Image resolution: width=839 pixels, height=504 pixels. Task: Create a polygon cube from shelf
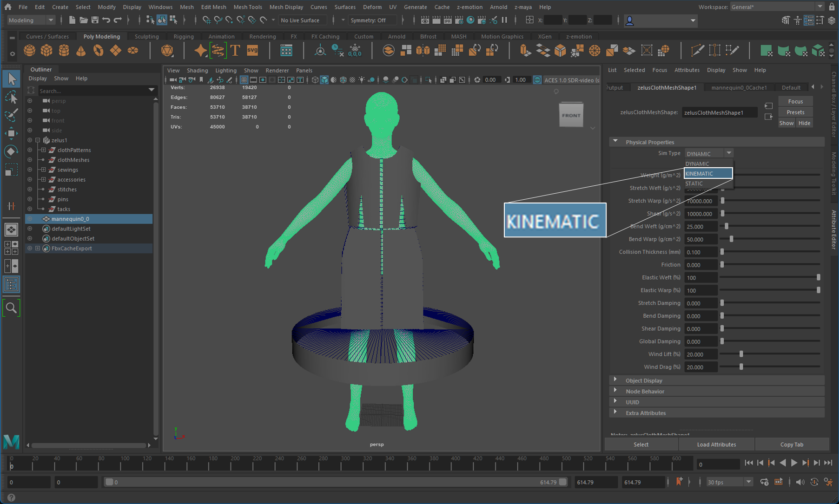[46, 50]
